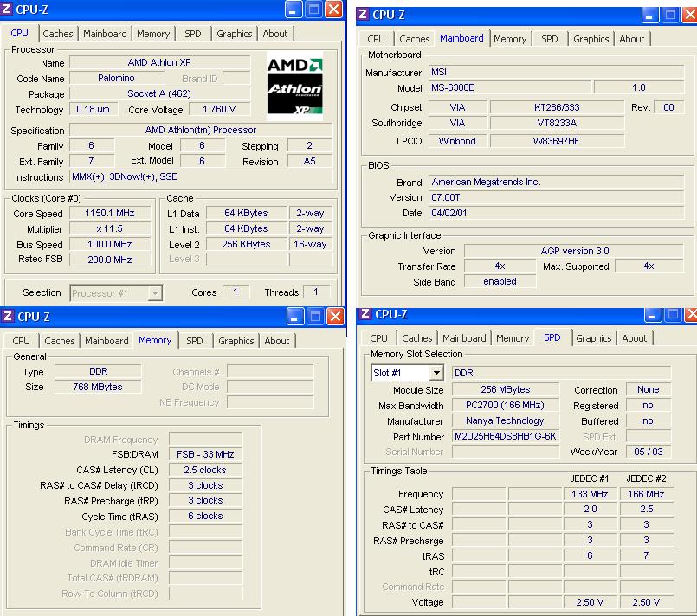Open SPD tab in the Mainboard window

pyautogui.click(x=550, y=39)
